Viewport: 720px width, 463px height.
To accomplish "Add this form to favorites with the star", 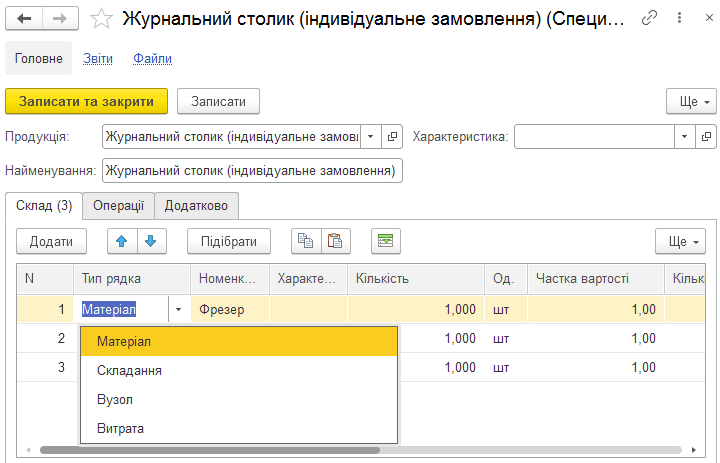I will coord(101,18).
